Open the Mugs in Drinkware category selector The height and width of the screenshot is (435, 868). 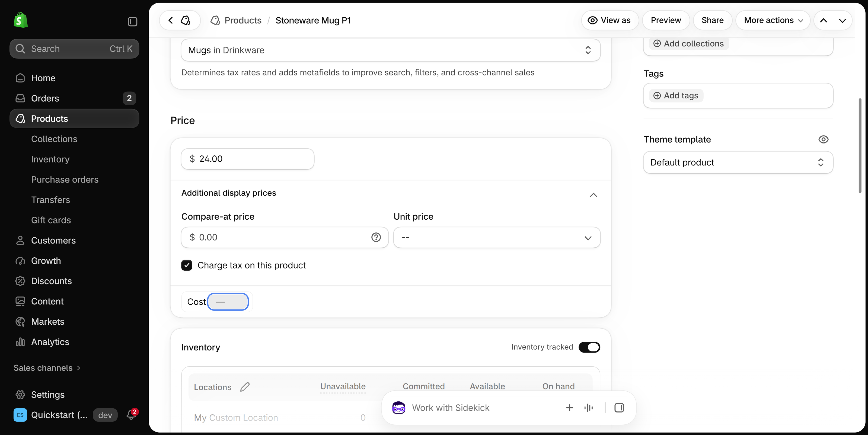pos(391,50)
